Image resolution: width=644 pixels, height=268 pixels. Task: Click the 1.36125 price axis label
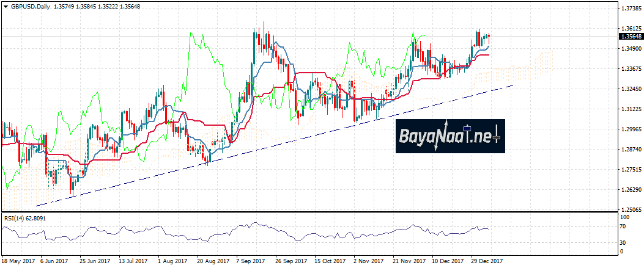[630, 29]
